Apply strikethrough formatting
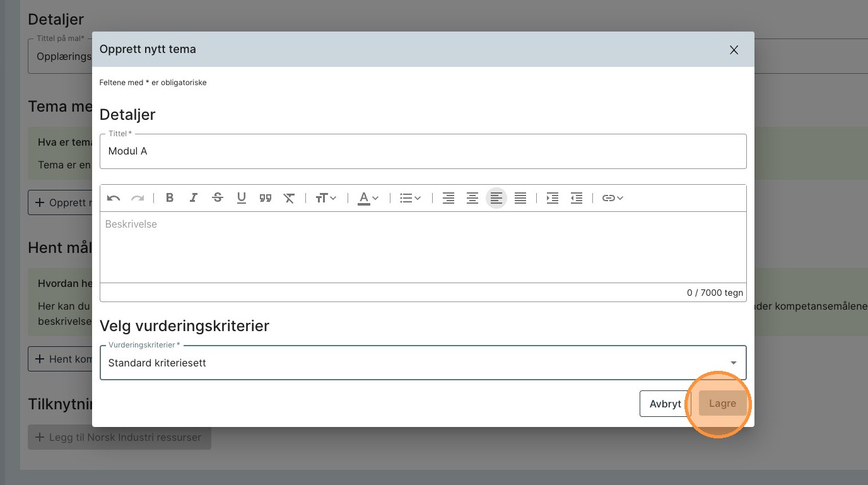868x485 pixels. coord(218,198)
